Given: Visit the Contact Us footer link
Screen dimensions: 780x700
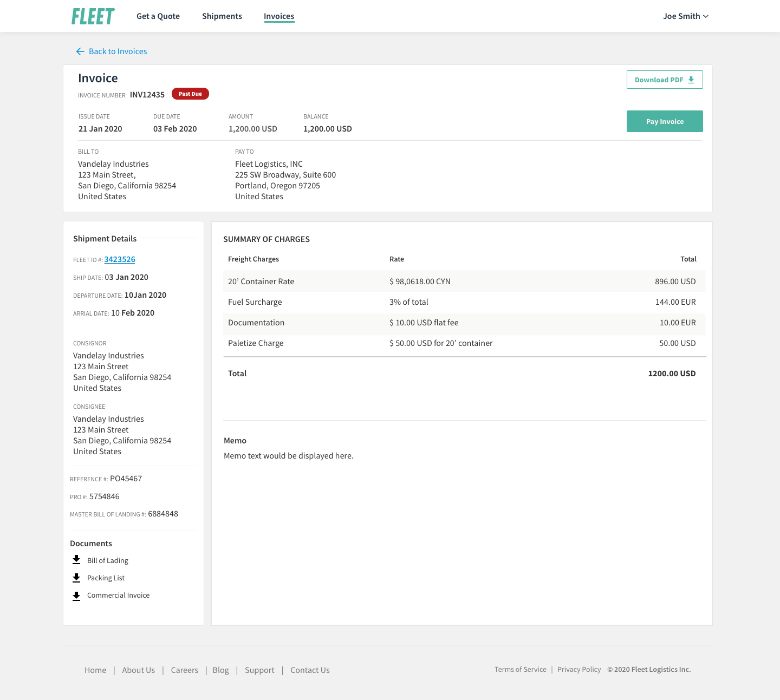Looking at the screenshot, I should [310, 670].
